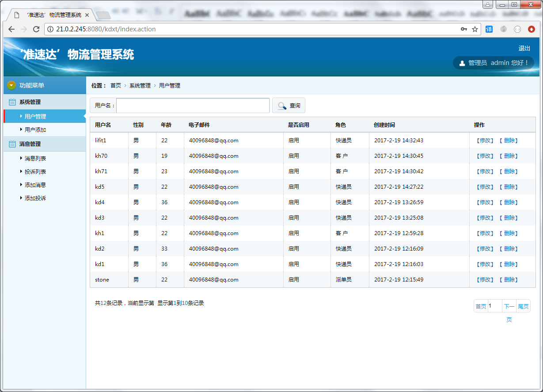Click 修改 for user kd3
The image size is (543, 392).
pyautogui.click(x=485, y=217)
